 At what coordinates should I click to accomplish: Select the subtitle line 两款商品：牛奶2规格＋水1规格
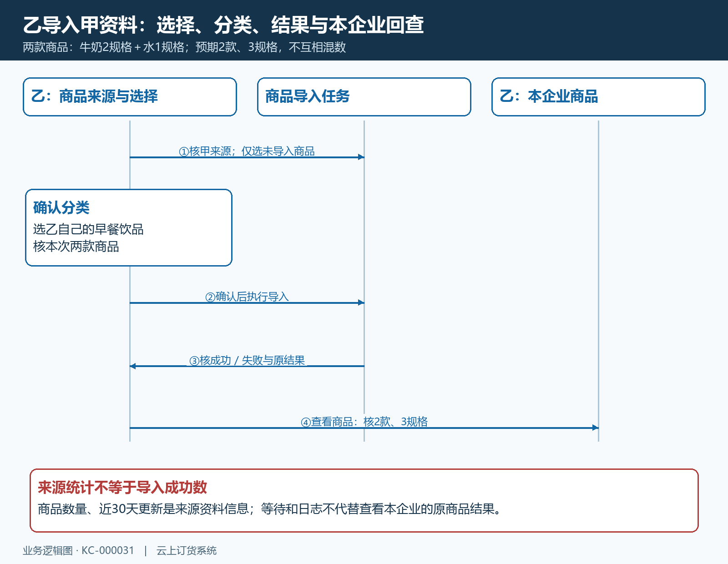184,47
